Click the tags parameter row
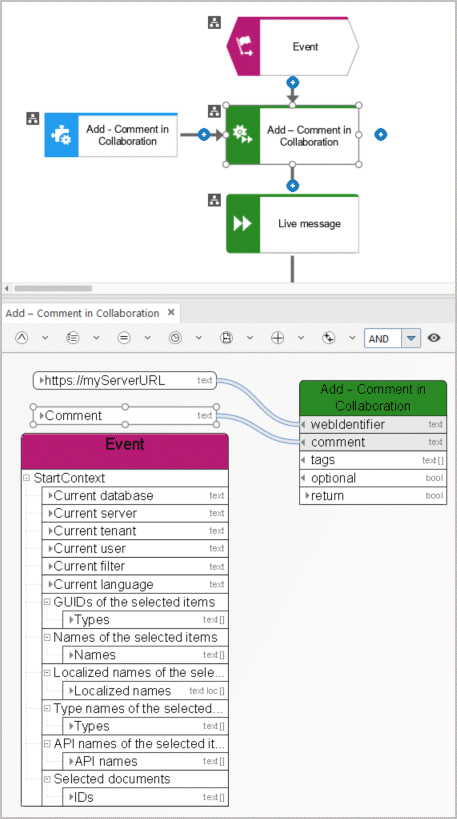457x819 pixels. click(x=373, y=460)
